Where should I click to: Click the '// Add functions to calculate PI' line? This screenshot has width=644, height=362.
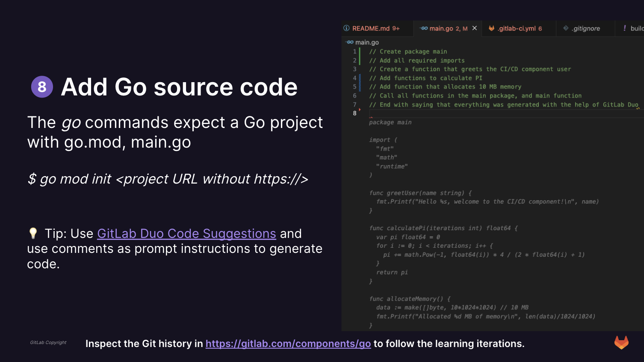click(x=425, y=78)
